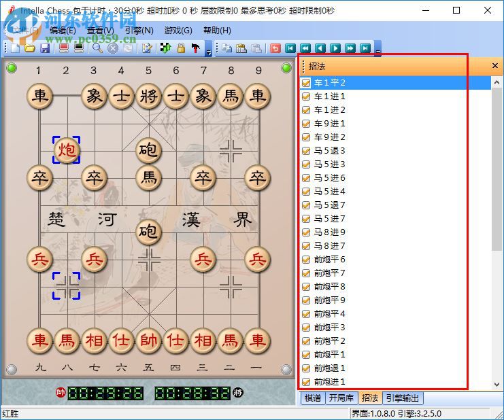Click the top-left green indicator light

(x=12, y=68)
